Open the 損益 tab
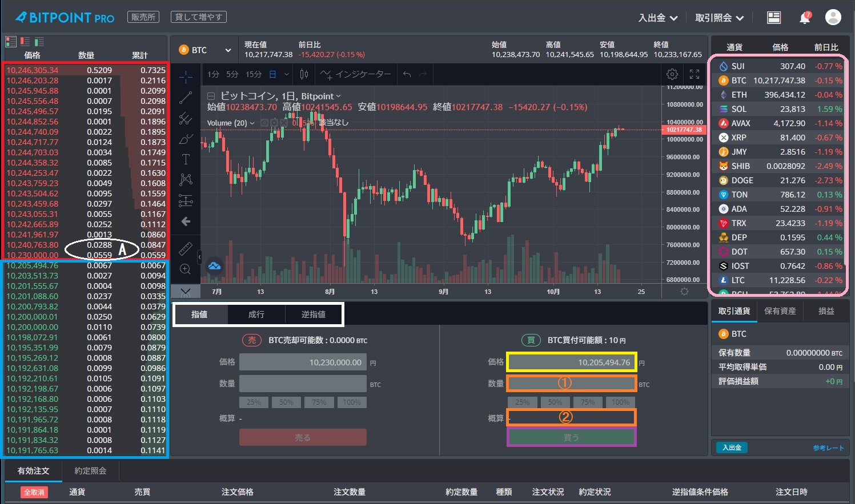This screenshot has width=855, height=504. click(x=826, y=311)
